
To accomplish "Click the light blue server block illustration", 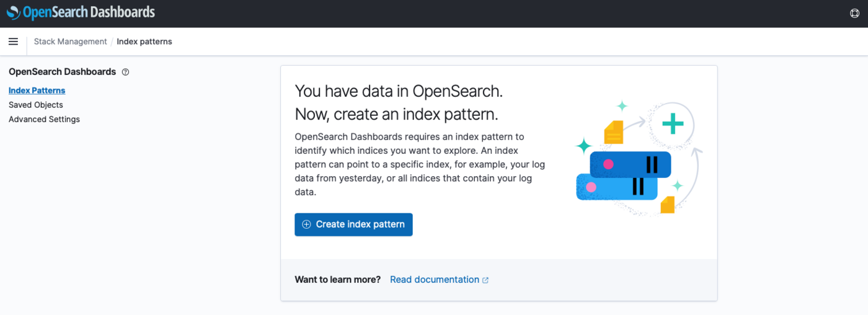I will pos(617,187).
